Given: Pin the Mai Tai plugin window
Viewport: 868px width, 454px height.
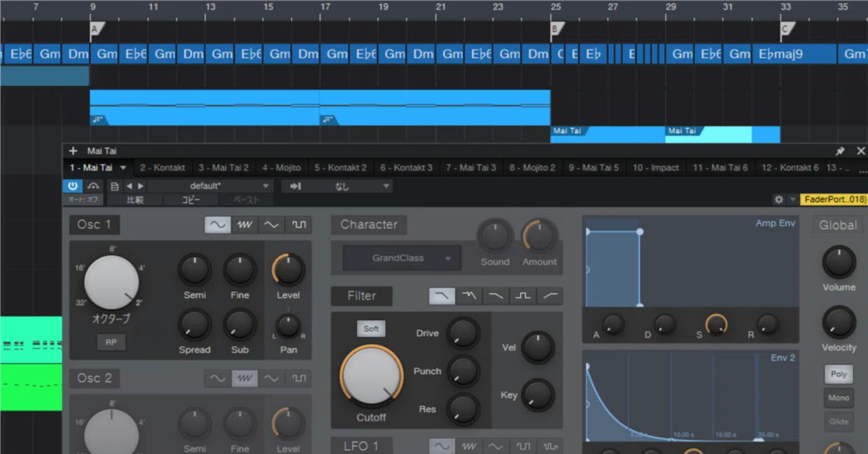Looking at the screenshot, I should [840, 151].
